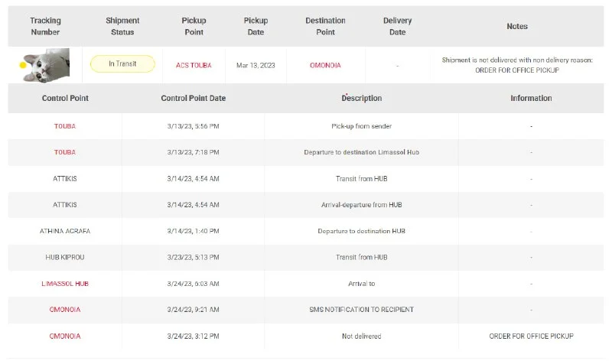The height and width of the screenshot is (364, 612).
Task: Click the cat image covering the tracking number
Action: point(47,65)
